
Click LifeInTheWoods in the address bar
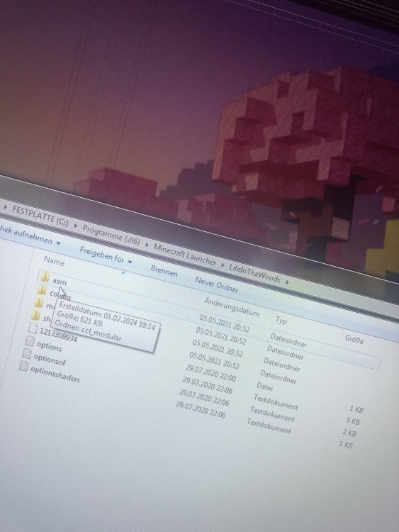click(254, 273)
